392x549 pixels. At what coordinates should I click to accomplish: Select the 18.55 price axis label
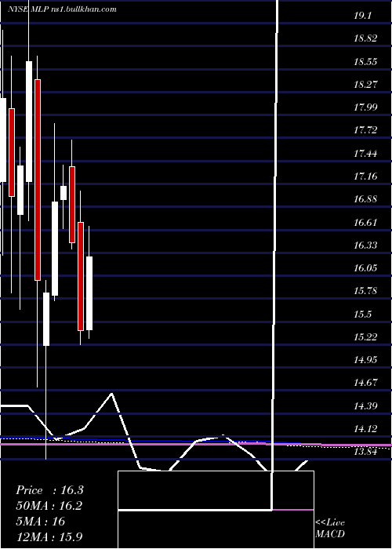(x=365, y=62)
